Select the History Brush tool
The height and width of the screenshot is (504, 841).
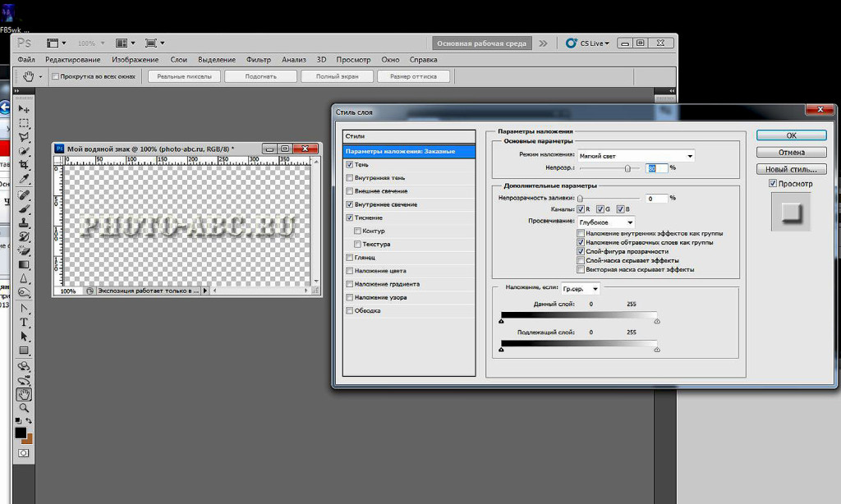[24, 236]
